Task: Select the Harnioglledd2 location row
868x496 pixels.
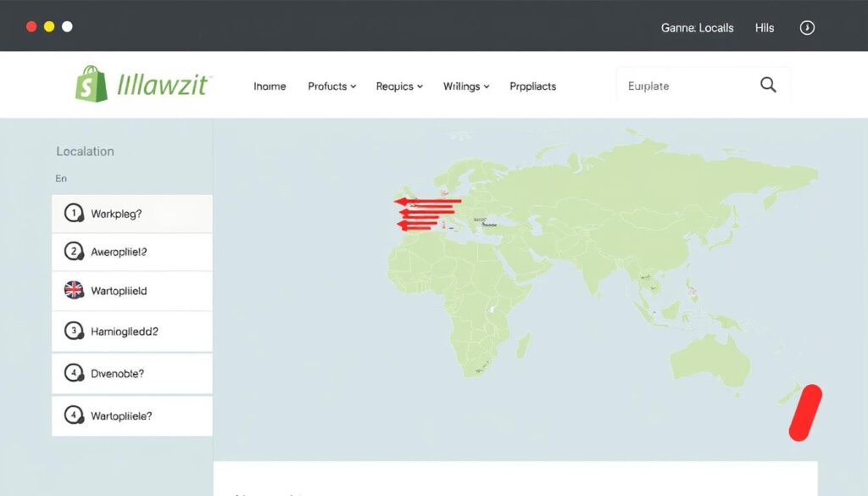Action: click(x=132, y=332)
